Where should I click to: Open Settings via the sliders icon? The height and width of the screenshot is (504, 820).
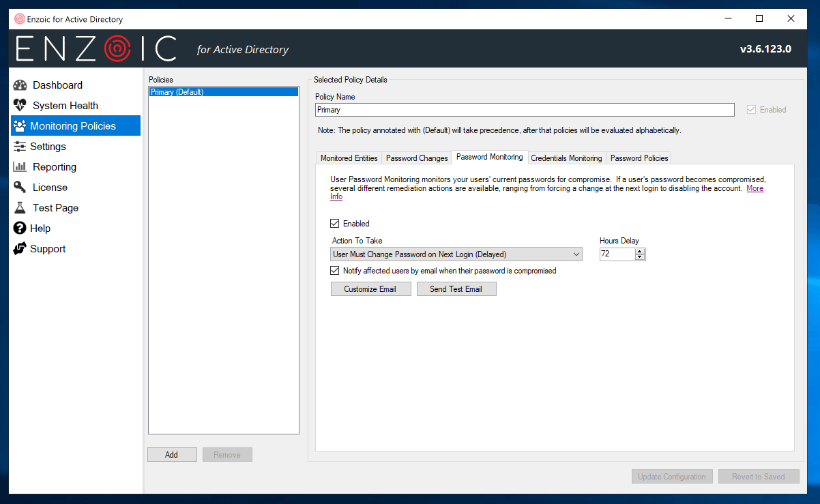click(19, 147)
